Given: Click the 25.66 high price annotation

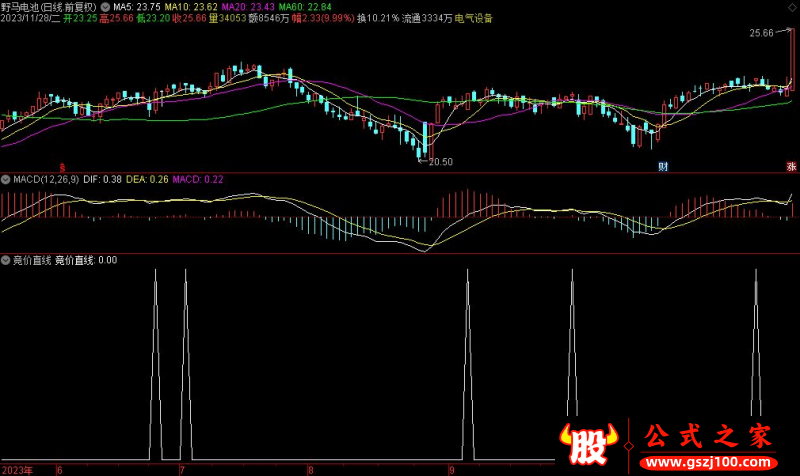Looking at the screenshot, I should [761, 33].
